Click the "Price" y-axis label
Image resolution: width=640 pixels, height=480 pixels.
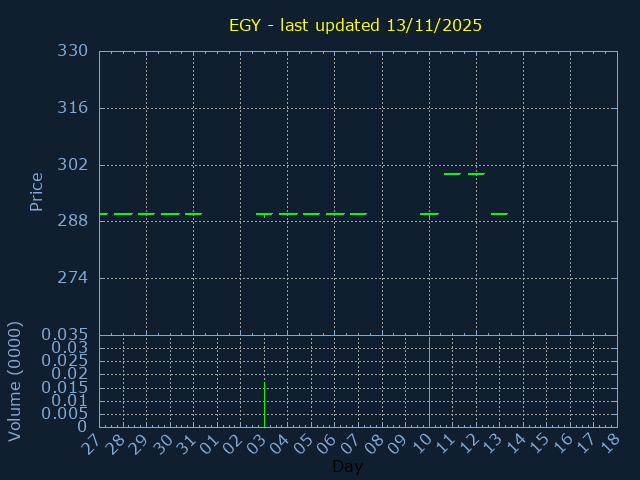point(37,192)
